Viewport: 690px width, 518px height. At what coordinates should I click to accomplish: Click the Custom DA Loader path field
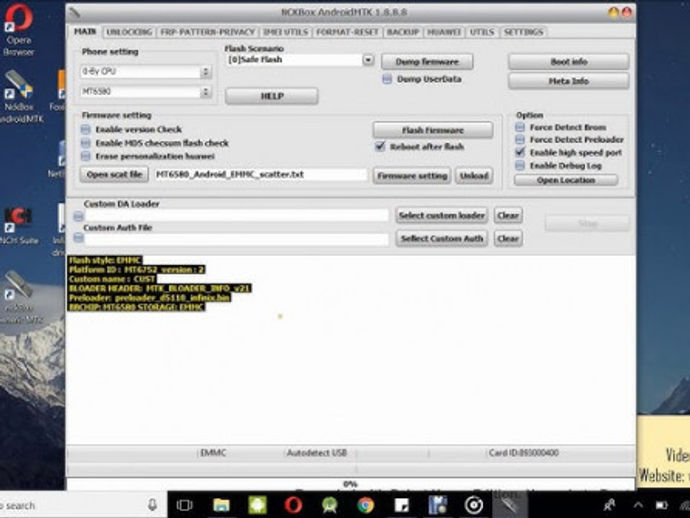[x=237, y=216]
